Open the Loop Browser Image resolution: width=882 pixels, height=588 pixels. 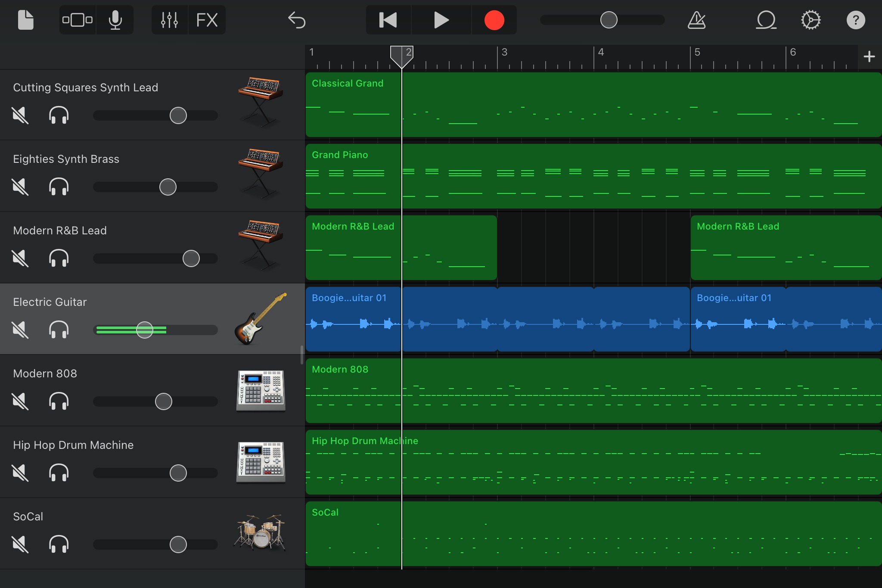click(x=766, y=20)
